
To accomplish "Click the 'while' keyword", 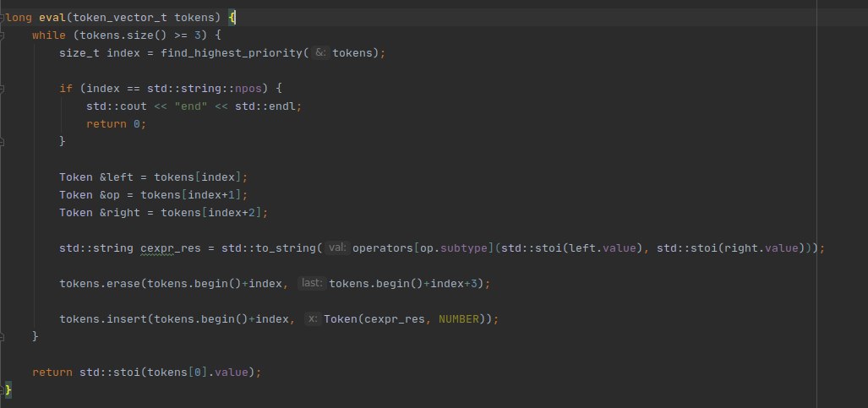I will [x=49, y=35].
